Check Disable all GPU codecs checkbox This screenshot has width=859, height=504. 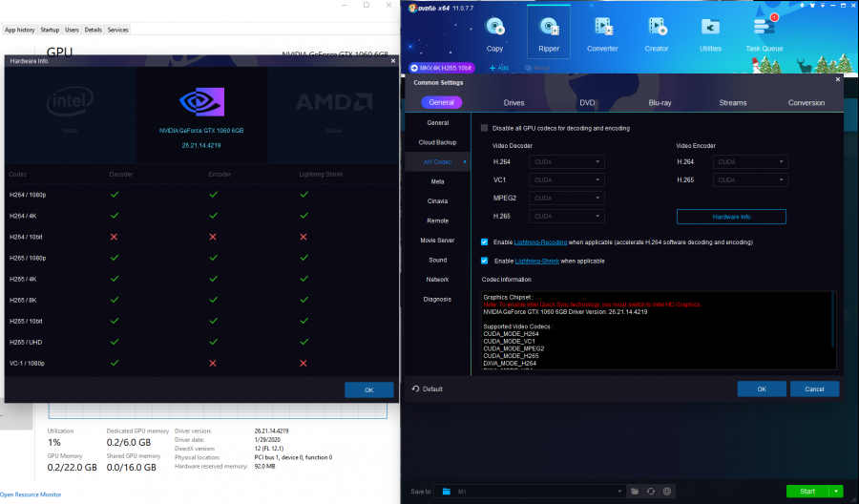(x=484, y=128)
